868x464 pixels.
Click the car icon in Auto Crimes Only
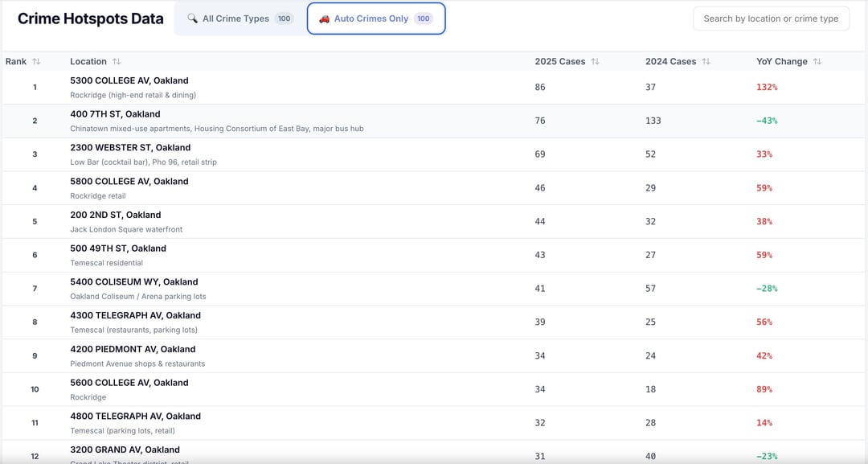324,18
